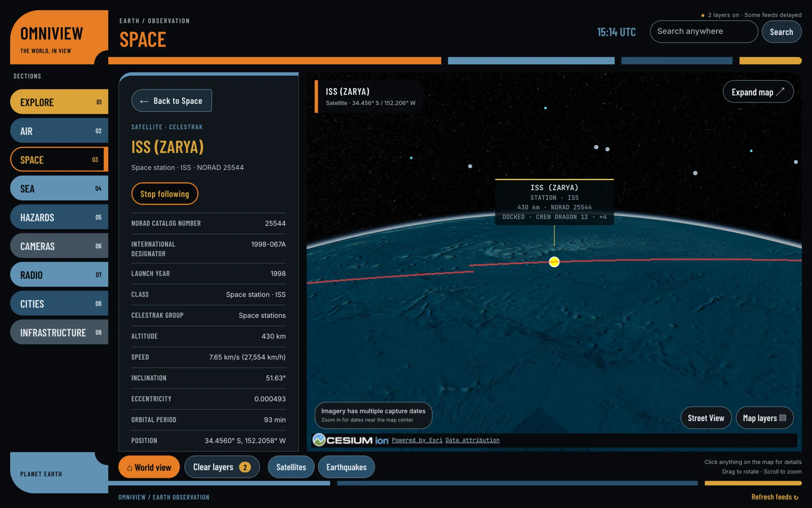Click the back arrow icon in Back to Space
Screen dimensions: 812x508
144,101
